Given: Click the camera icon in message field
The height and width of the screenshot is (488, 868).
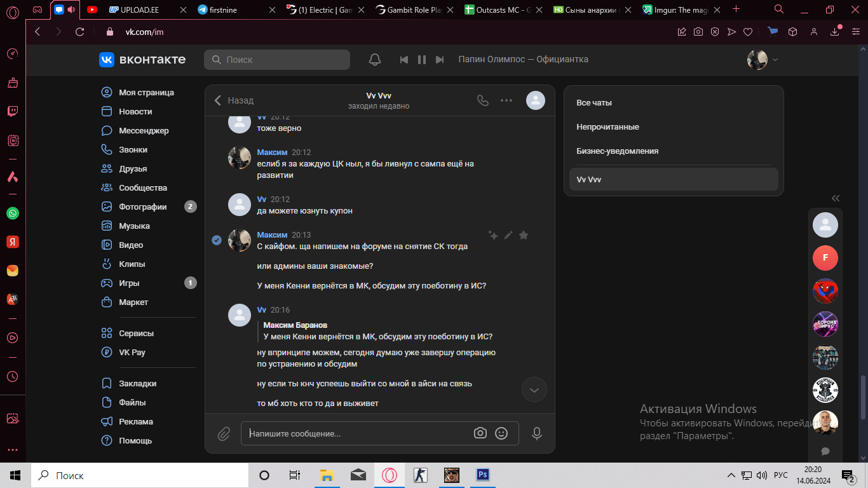Looking at the screenshot, I should tap(480, 433).
